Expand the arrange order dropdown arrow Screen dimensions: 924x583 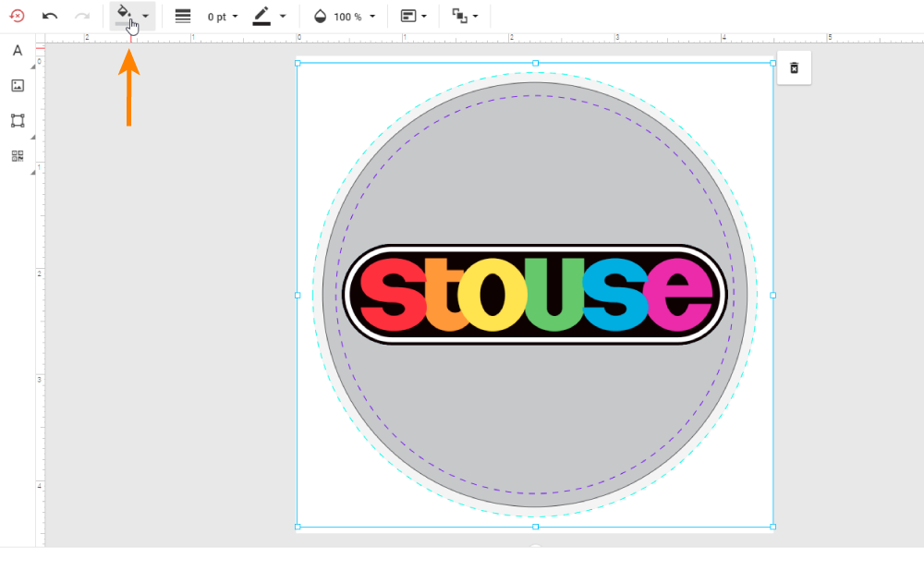pyautogui.click(x=475, y=16)
